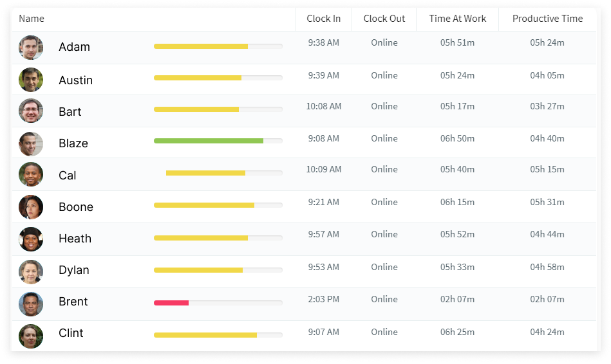The height and width of the screenshot is (364, 611).
Task: Click Brent's red productivity bar
Action: (171, 302)
